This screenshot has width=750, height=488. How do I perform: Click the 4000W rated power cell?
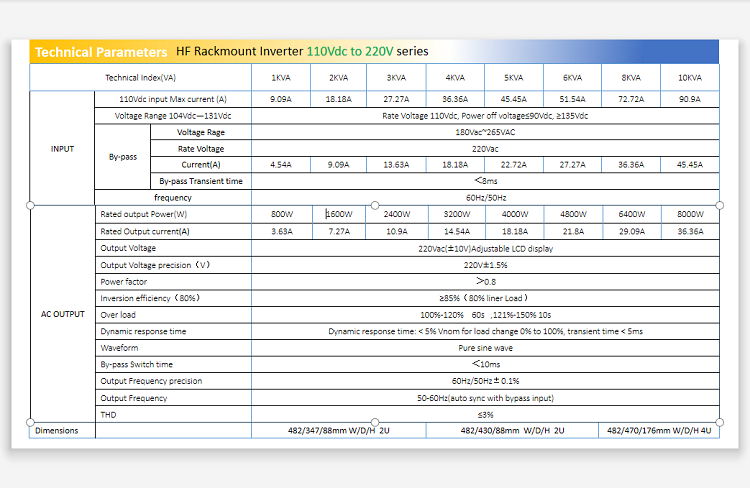[515, 214]
